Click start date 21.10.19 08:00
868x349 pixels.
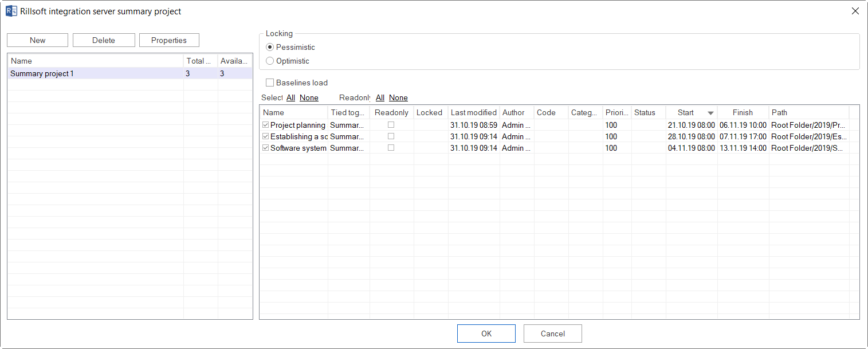click(x=692, y=125)
